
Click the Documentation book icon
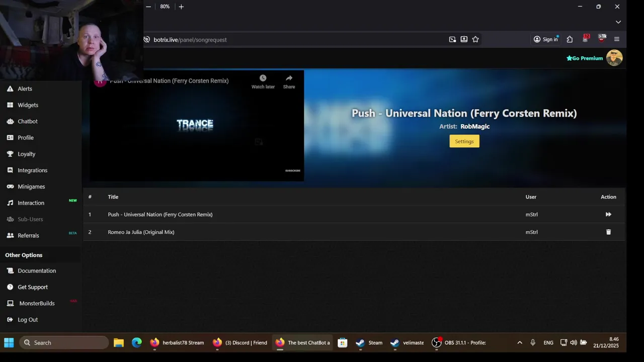tap(10, 270)
